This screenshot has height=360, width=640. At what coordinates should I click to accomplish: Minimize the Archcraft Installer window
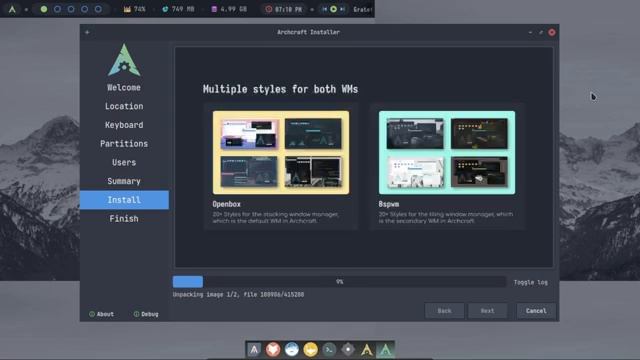(530, 32)
